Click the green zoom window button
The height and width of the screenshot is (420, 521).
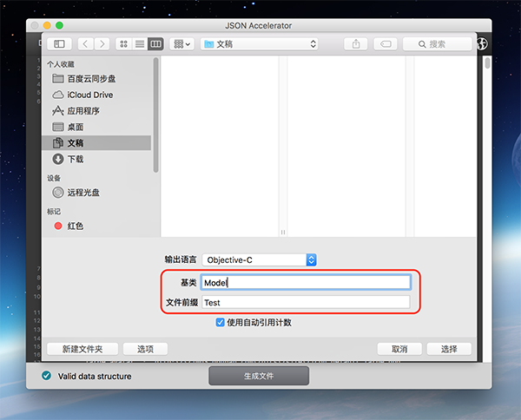pyautogui.click(x=59, y=25)
